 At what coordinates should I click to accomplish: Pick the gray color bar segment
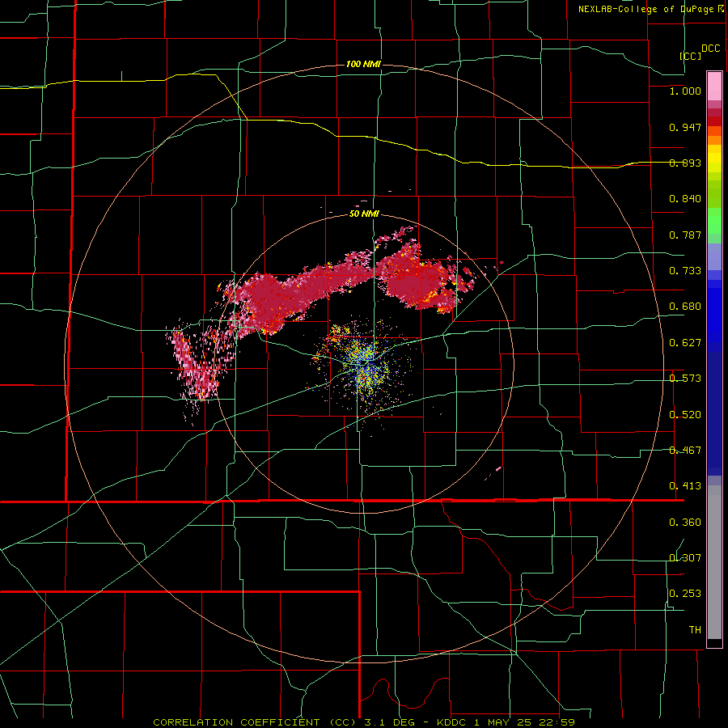pyautogui.click(x=714, y=562)
